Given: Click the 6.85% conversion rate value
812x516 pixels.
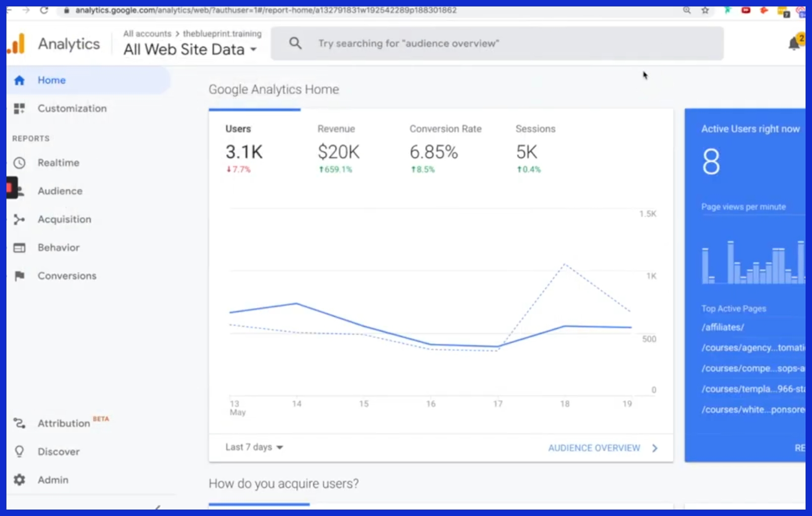Looking at the screenshot, I should pos(434,152).
